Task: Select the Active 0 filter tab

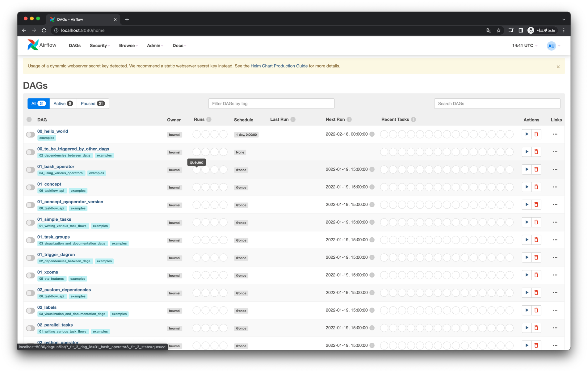Action: point(63,104)
